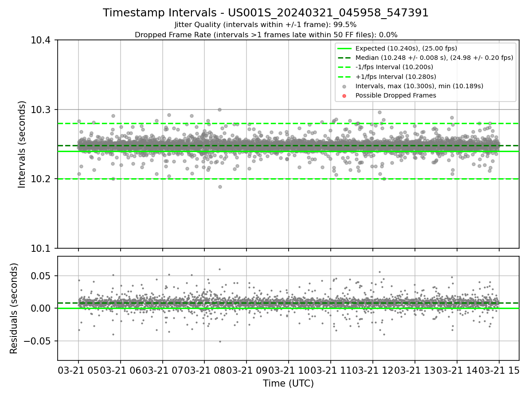Viewport: 532px width, 399px height.
Task: Click the 03-21 05 time tick label
Action: point(78,370)
